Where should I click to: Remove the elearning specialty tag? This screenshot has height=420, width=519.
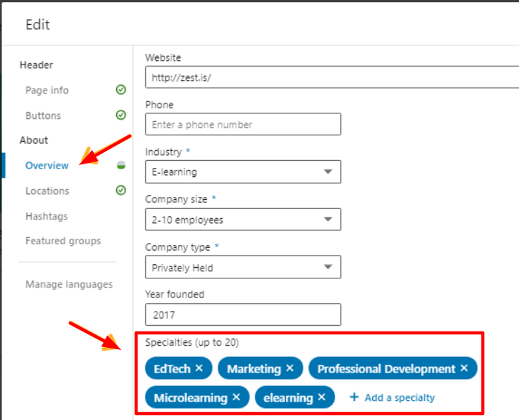(x=321, y=397)
